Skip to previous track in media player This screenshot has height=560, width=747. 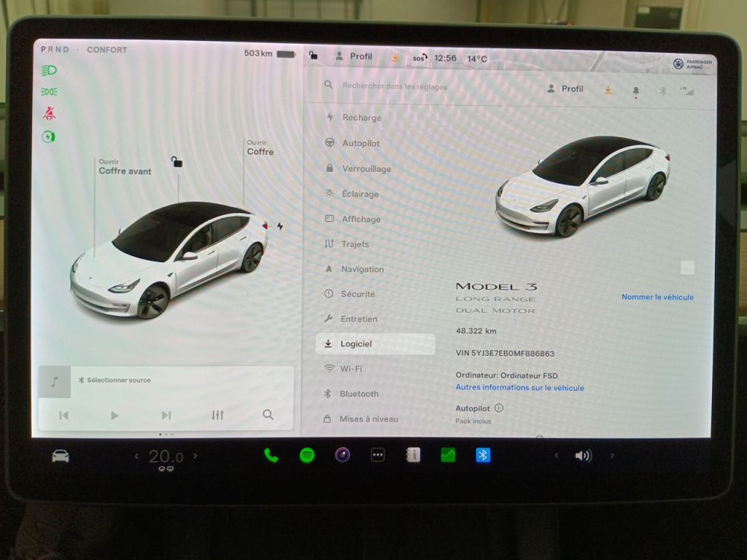pos(64,415)
